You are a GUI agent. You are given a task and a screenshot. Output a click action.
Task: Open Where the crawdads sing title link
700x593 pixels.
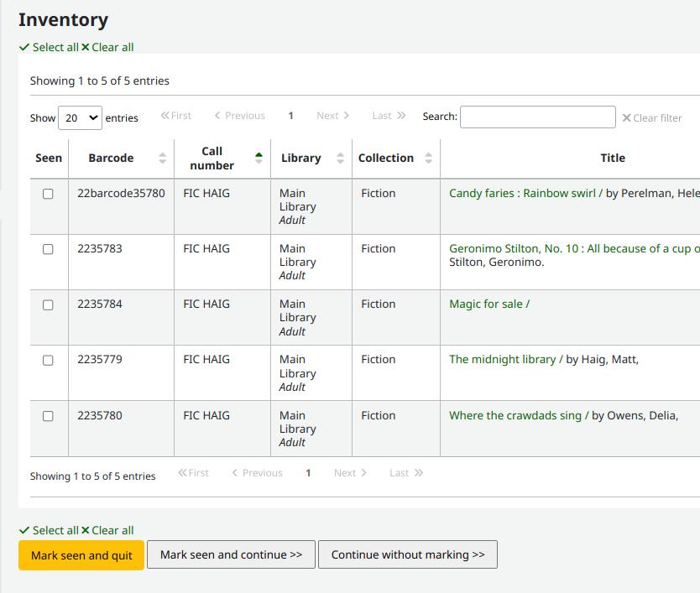click(x=515, y=415)
